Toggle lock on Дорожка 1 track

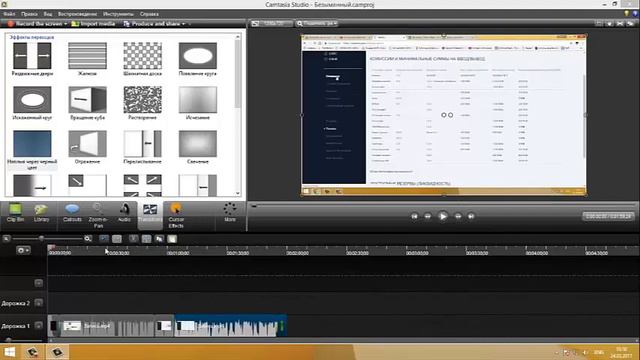(38, 326)
